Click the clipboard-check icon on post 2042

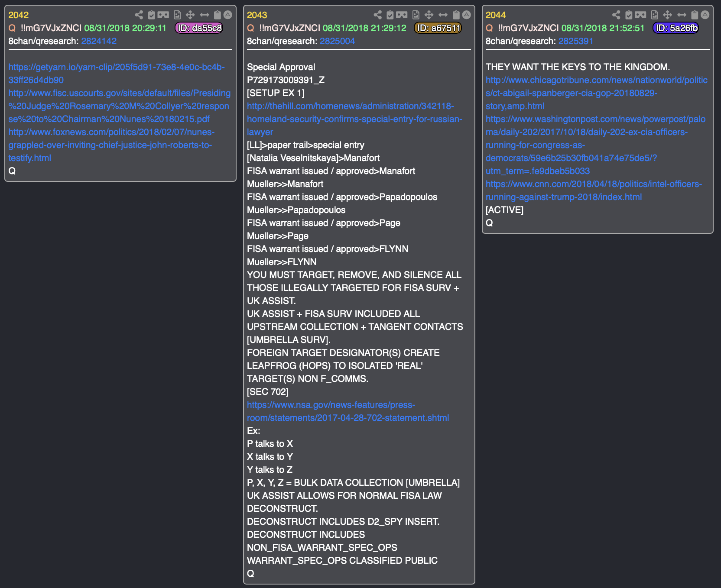[151, 15]
